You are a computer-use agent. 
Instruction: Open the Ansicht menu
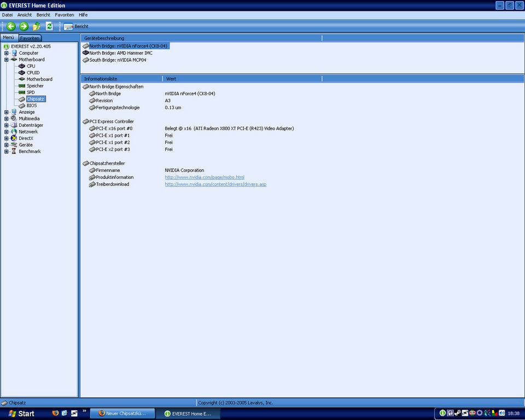click(25, 15)
